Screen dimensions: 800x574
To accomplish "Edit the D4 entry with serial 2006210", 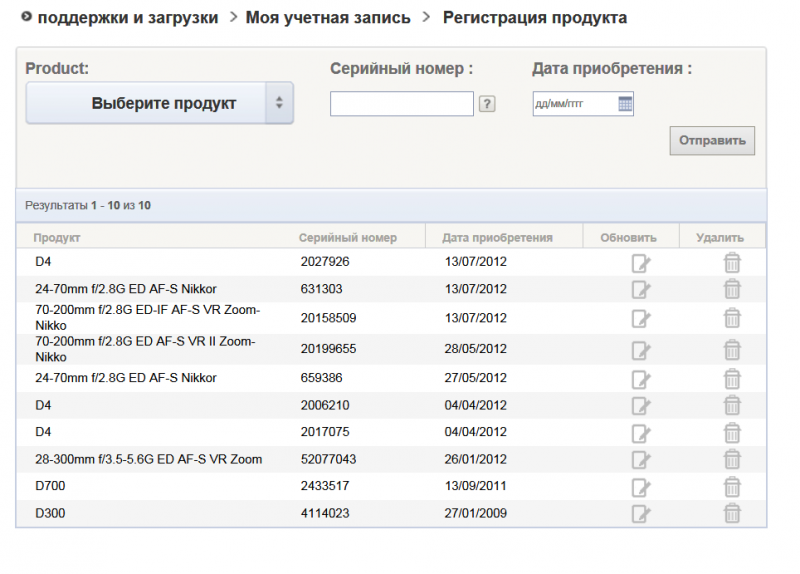I will [641, 406].
